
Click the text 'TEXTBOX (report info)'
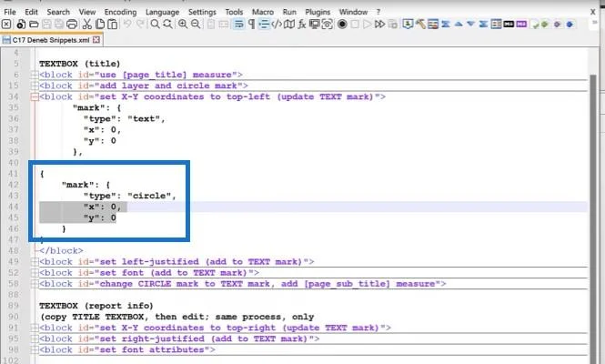96,306
